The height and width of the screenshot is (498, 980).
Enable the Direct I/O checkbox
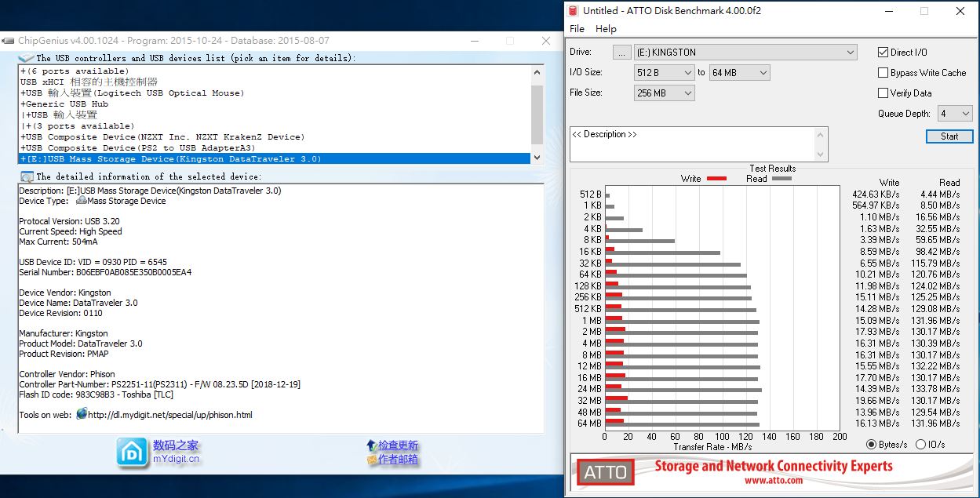(x=883, y=53)
